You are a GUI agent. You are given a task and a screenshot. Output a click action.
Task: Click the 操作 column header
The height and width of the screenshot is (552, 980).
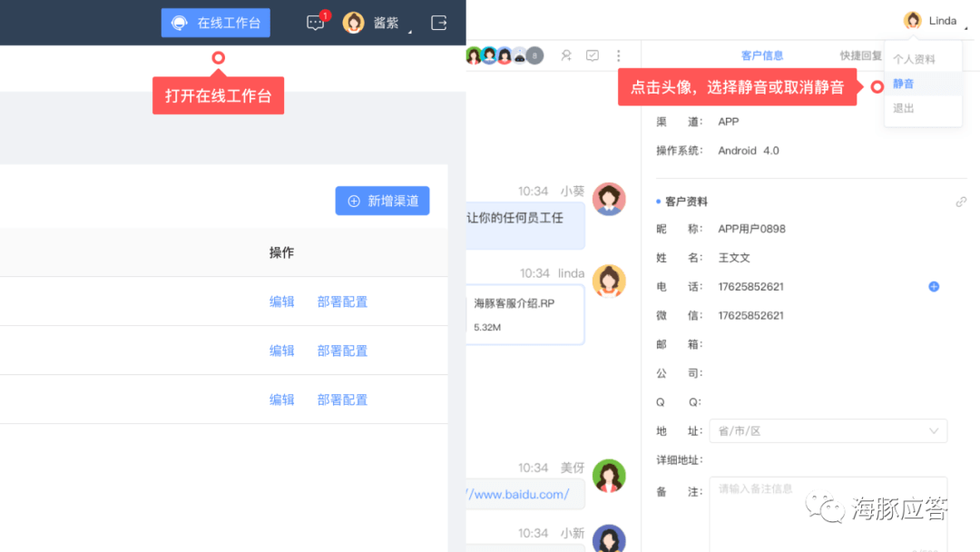pos(282,252)
